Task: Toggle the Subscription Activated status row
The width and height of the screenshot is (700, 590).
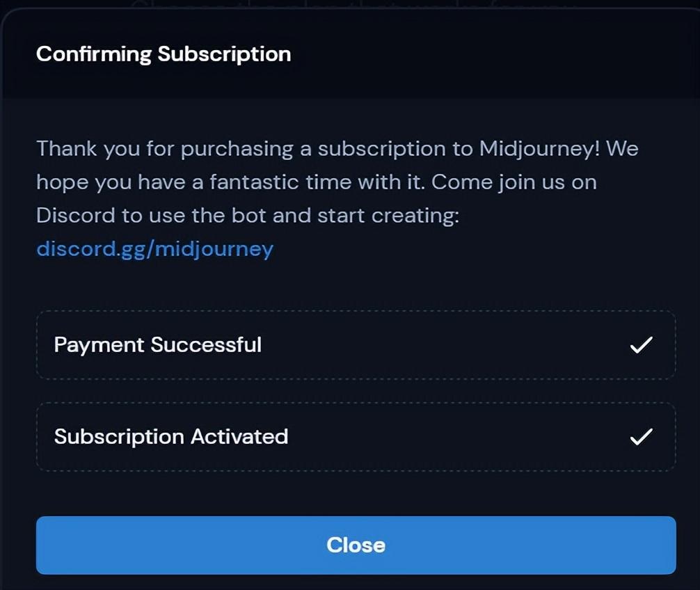Action: tap(356, 437)
